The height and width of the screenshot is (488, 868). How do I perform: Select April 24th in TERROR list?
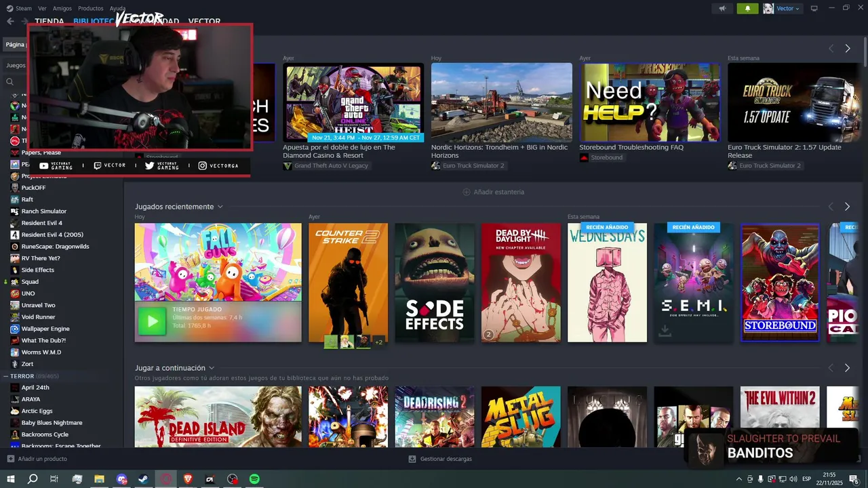point(35,388)
